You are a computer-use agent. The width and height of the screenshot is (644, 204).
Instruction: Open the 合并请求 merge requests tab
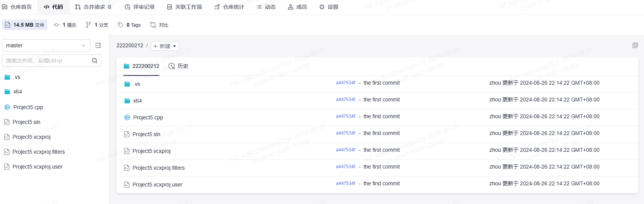[x=93, y=7]
